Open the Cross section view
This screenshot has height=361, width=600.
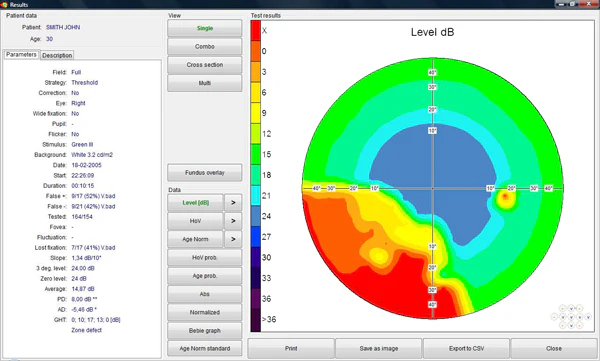tap(205, 65)
